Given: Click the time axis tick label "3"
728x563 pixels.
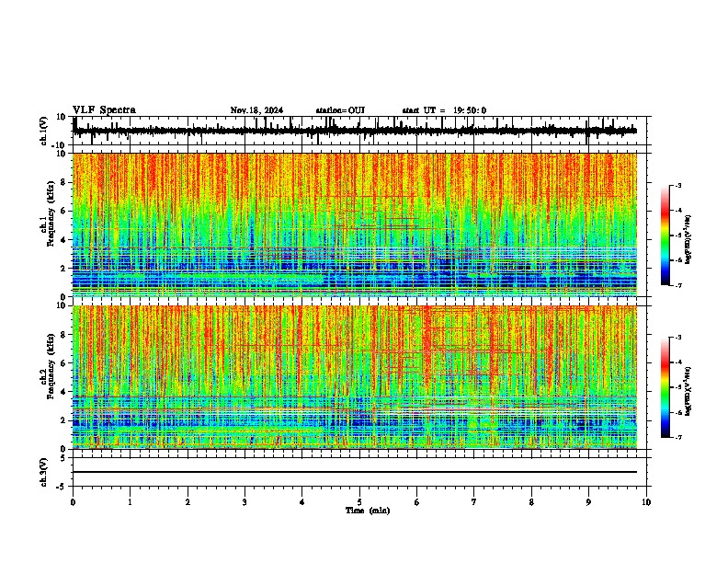Looking at the screenshot, I should point(245,502).
